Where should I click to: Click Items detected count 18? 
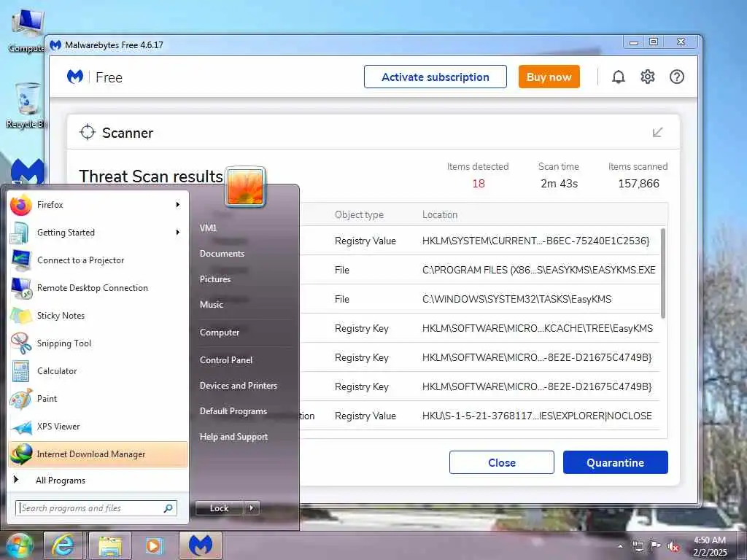pos(479,184)
